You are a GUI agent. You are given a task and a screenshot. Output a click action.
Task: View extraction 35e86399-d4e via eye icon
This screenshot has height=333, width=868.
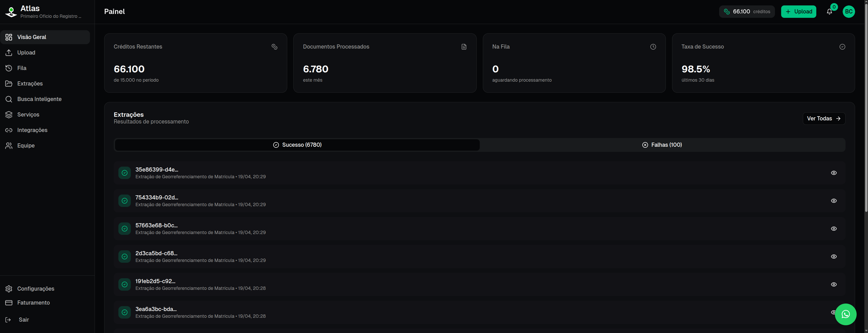coord(834,173)
